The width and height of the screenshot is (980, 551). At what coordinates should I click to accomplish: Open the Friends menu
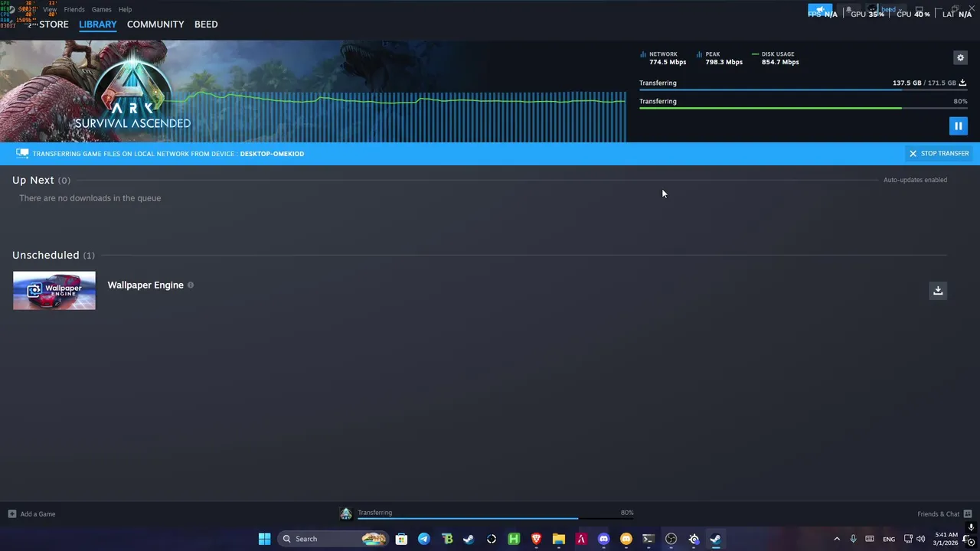pyautogui.click(x=74, y=9)
